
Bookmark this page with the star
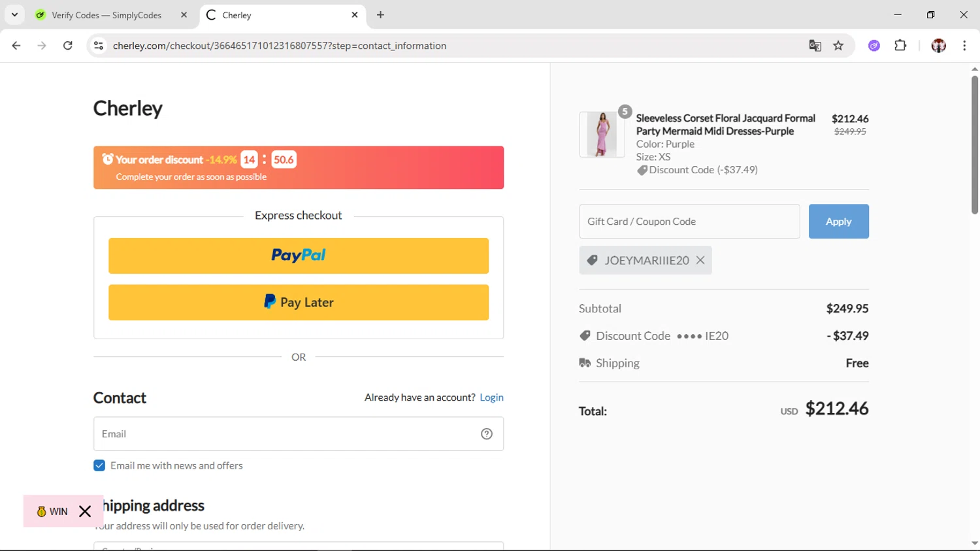pyautogui.click(x=838, y=46)
